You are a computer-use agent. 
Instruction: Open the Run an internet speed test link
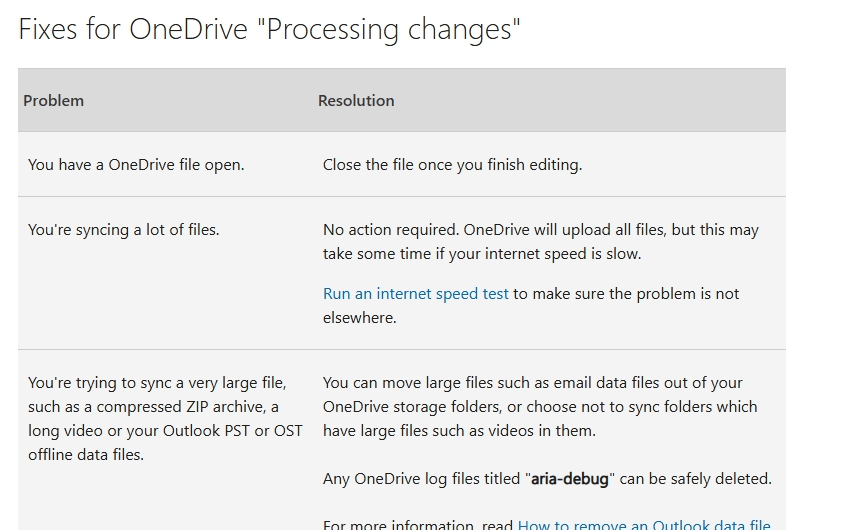pyautogui.click(x=415, y=294)
